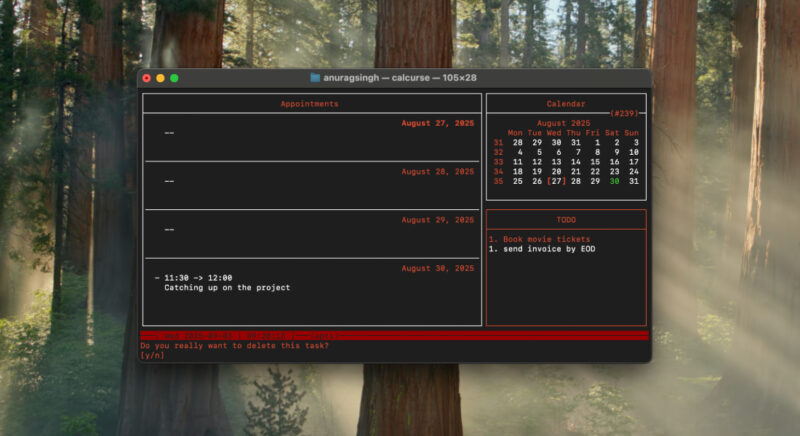
Task: Click the red status bar above the prompt
Action: click(394, 336)
